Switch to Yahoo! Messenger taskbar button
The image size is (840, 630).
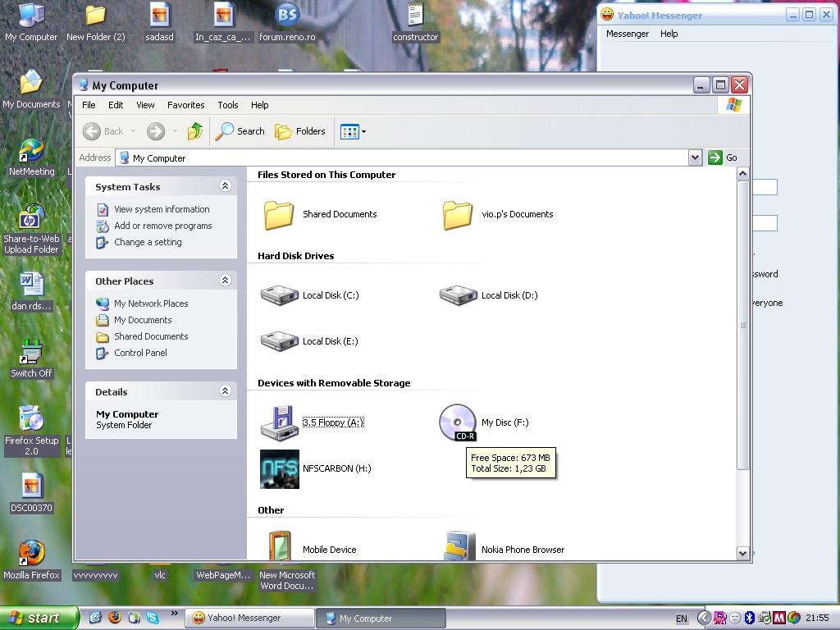click(249, 618)
